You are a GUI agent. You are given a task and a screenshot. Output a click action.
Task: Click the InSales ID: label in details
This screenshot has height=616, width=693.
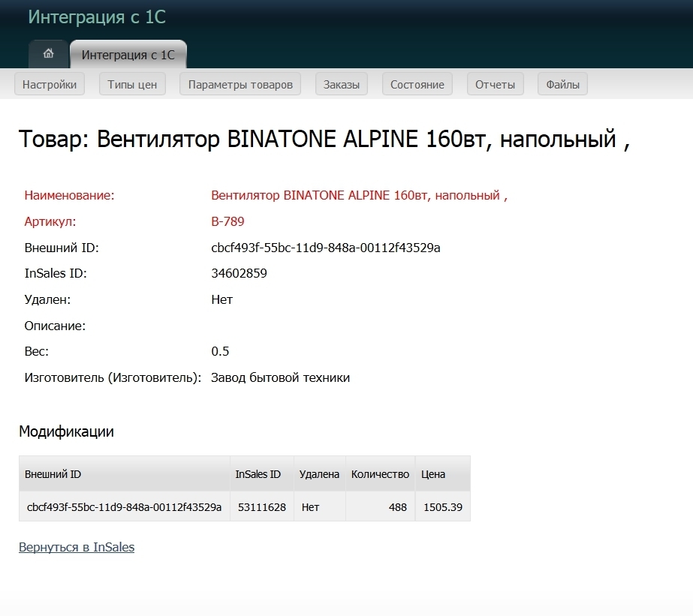coord(56,273)
